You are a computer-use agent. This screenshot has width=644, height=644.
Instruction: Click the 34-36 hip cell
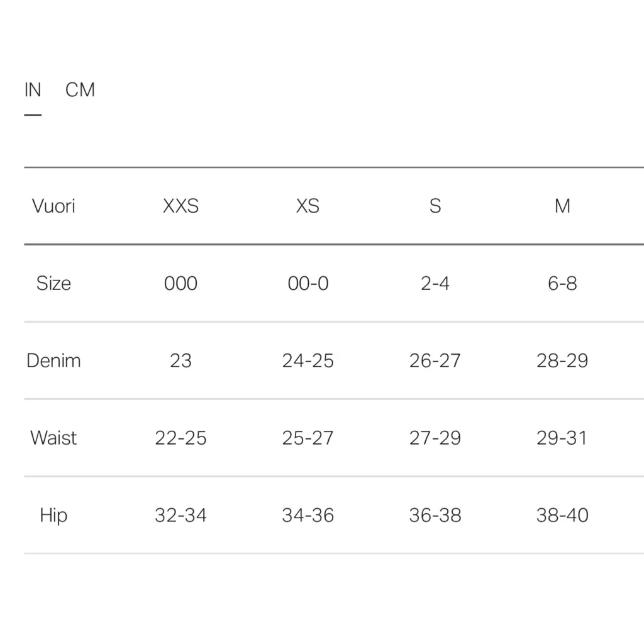pos(308,516)
